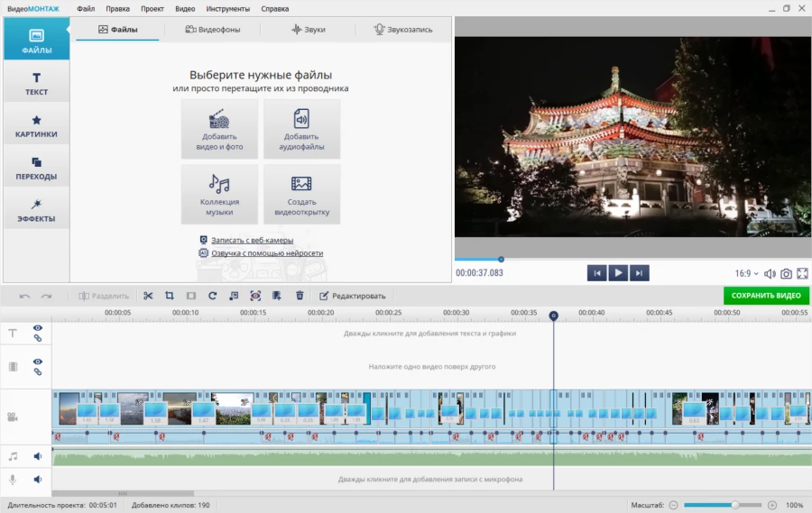Mute the microphone track speaker

pyautogui.click(x=38, y=480)
